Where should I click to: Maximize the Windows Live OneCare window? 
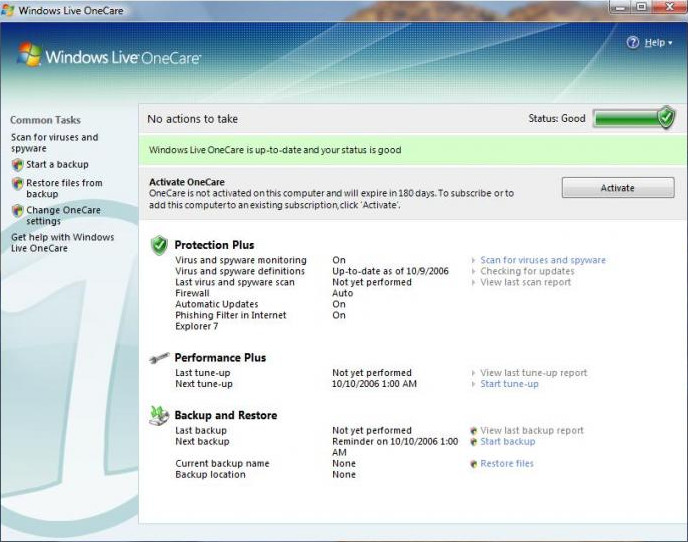[641, 7]
